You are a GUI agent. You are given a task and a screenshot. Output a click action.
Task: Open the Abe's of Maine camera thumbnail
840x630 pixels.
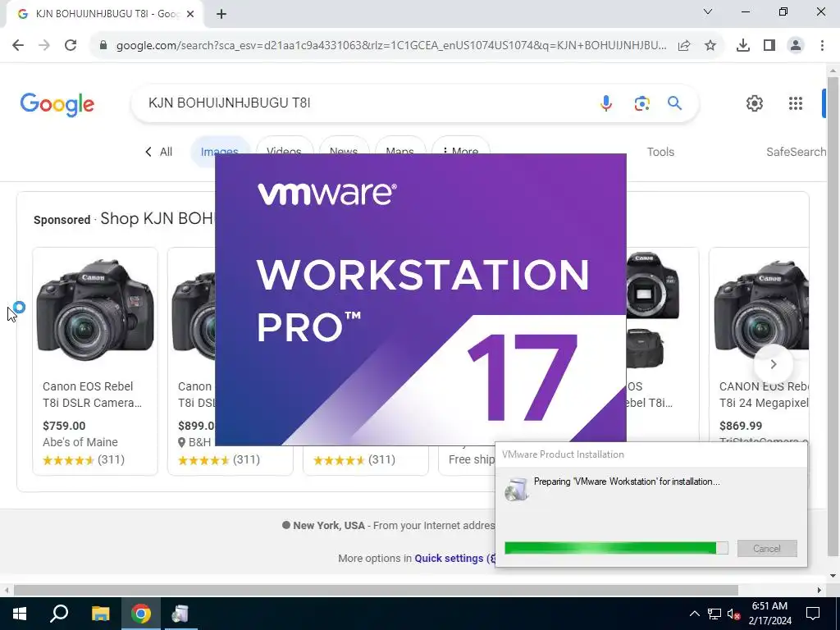pos(95,309)
